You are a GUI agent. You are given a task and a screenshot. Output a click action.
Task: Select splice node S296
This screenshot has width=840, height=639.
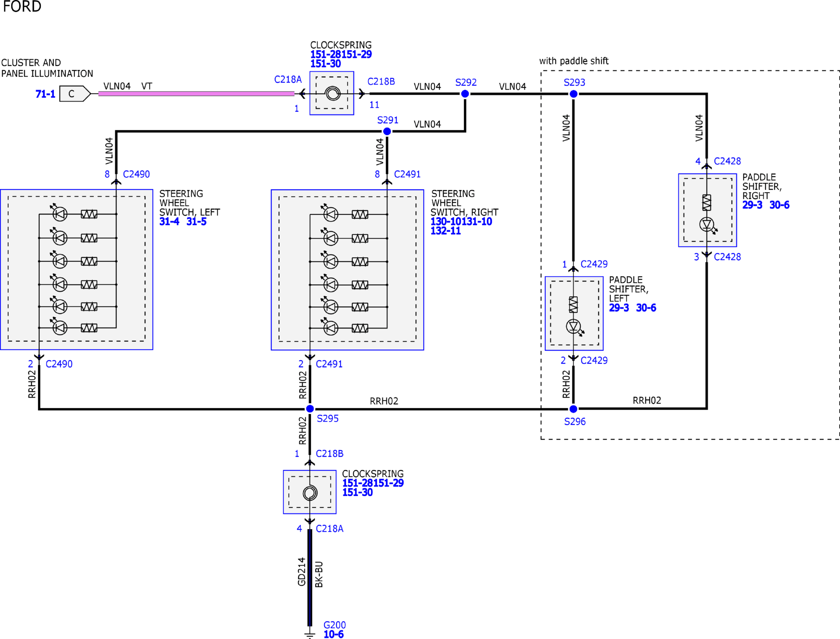573,409
